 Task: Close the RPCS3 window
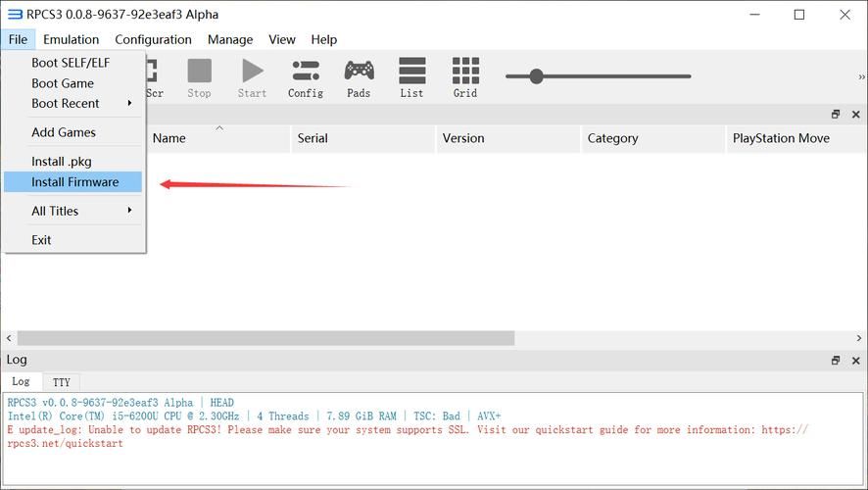click(844, 15)
